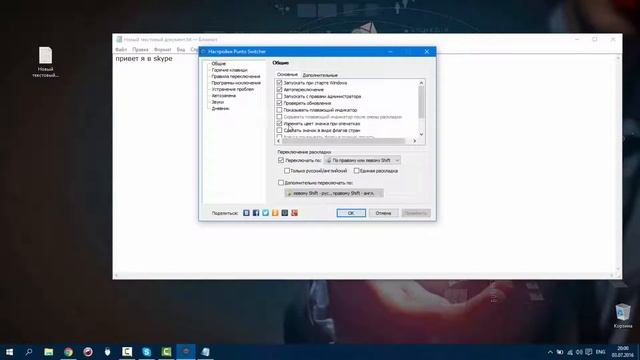Click the Отмена button
The image size is (640, 360).
(x=383, y=213)
